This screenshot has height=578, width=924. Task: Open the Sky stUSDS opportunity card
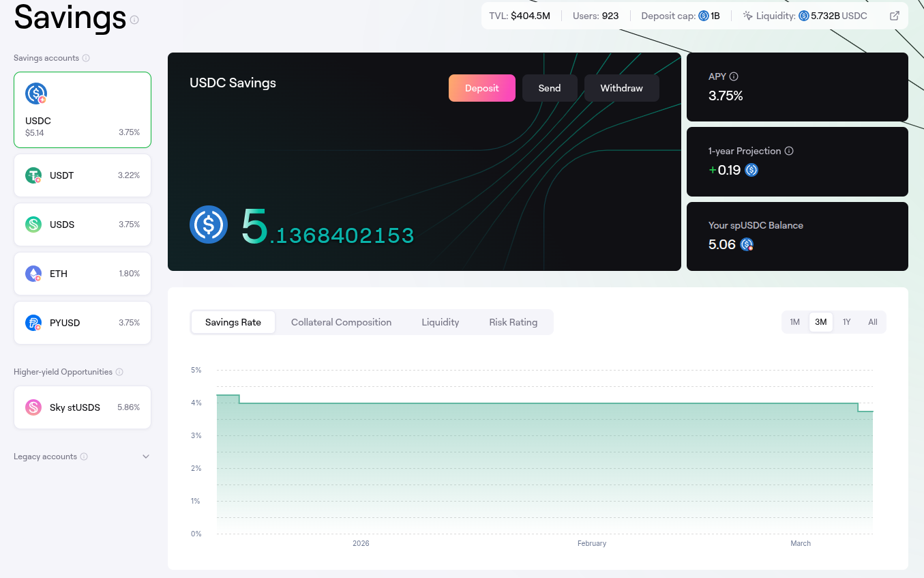pos(83,407)
